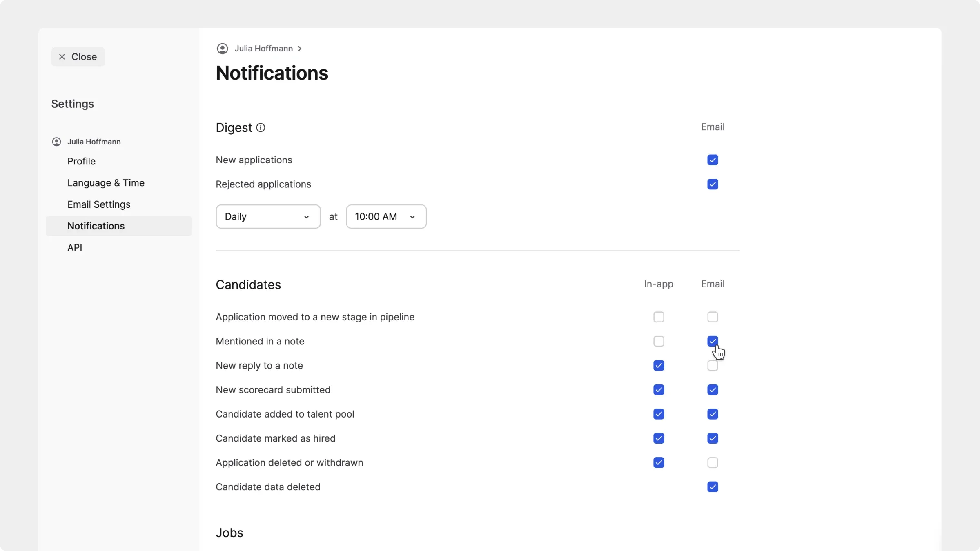
Task: Disable in-app for Candidate added to talent pool
Action: click(x=659, y=414)
